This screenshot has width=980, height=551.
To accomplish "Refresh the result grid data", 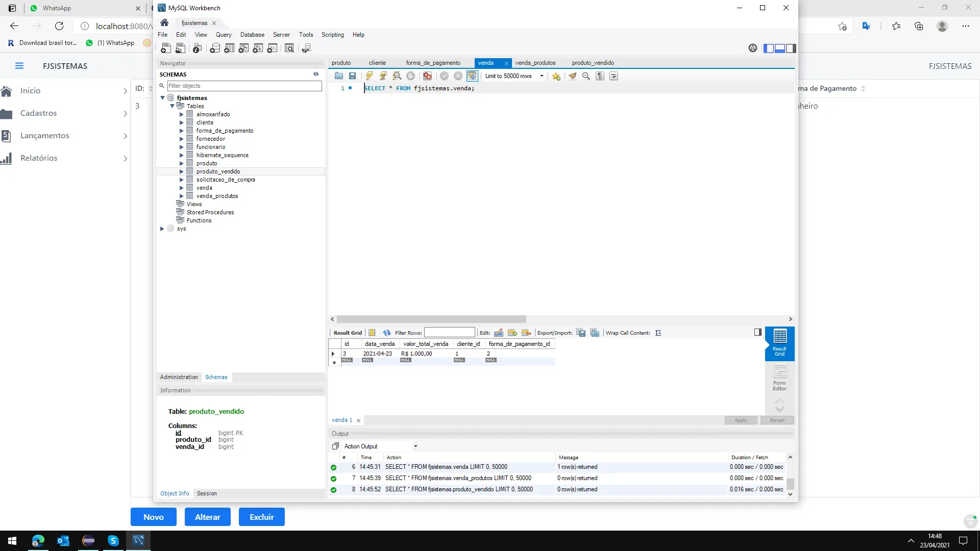I will tap(386, 333).
